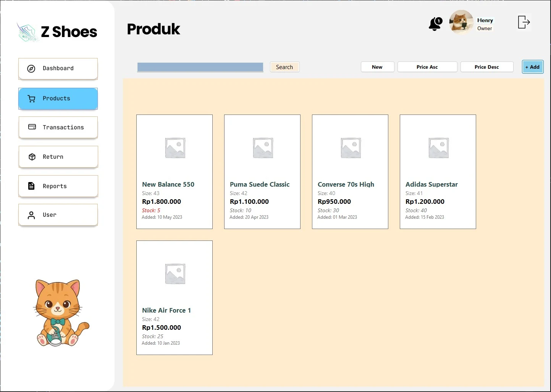Click the Dashboard compass icon
The image size is (551, 392).
(31, 69)
